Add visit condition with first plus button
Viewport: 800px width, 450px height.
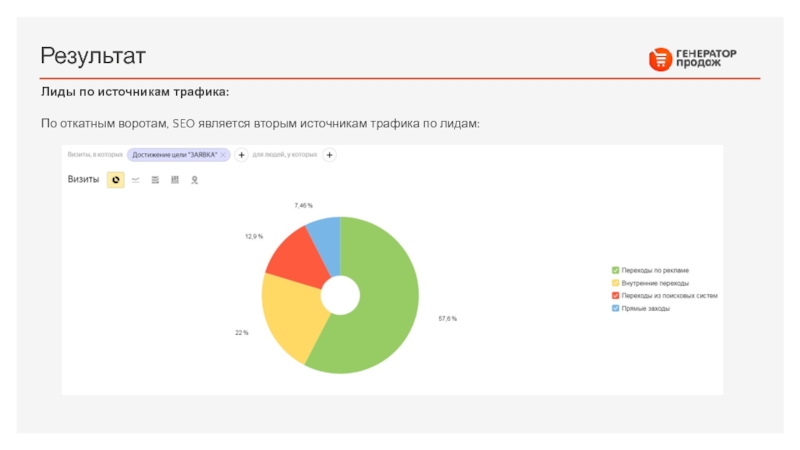point(241,155)
